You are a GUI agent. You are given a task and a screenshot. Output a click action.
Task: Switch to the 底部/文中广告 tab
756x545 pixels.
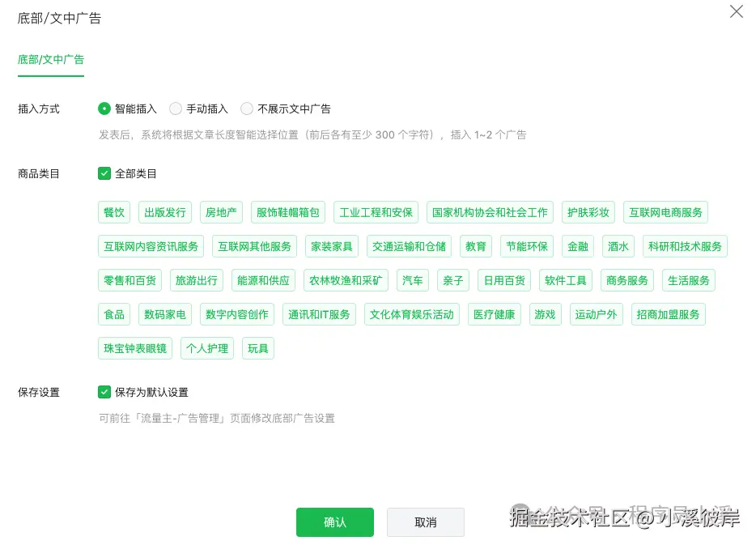point(50,59)
